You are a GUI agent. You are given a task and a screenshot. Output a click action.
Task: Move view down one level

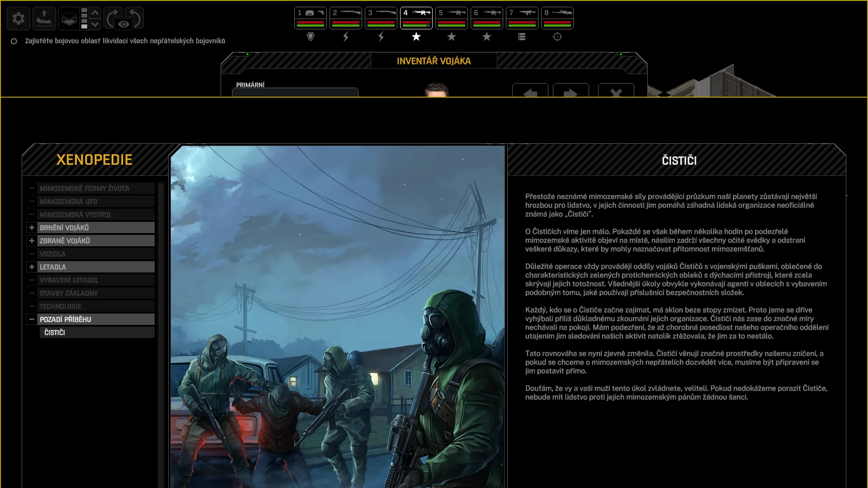click(x=95, y=24)
